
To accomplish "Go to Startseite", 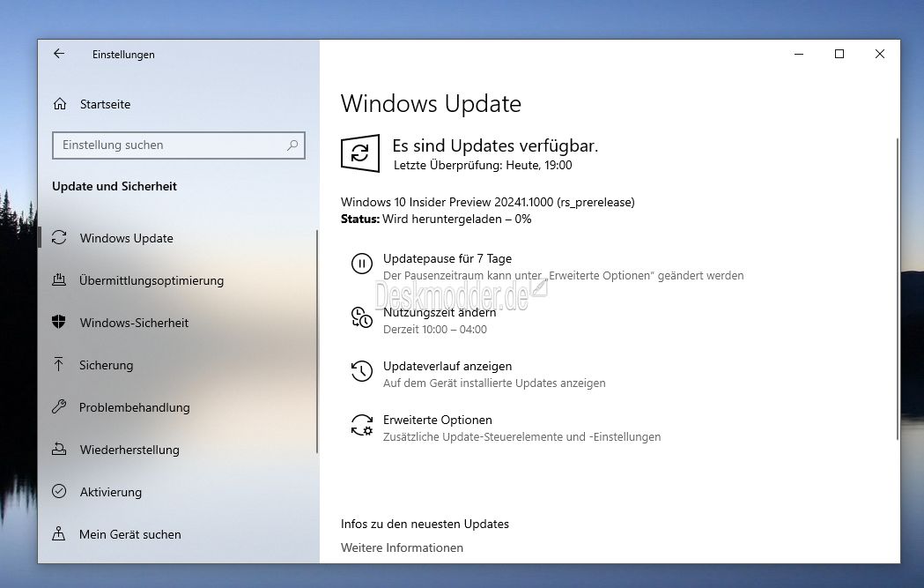I will click(x=105, y=104).
